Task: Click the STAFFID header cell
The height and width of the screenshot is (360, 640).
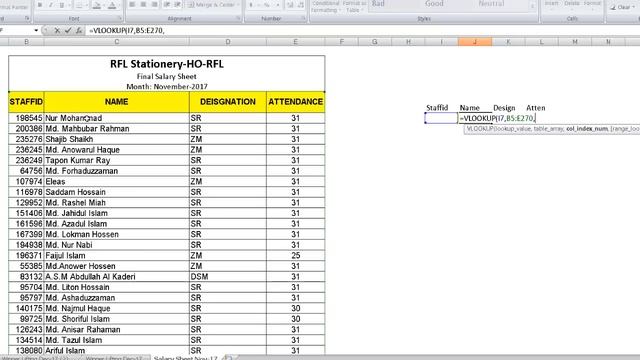Action: (x=26, y=102)
